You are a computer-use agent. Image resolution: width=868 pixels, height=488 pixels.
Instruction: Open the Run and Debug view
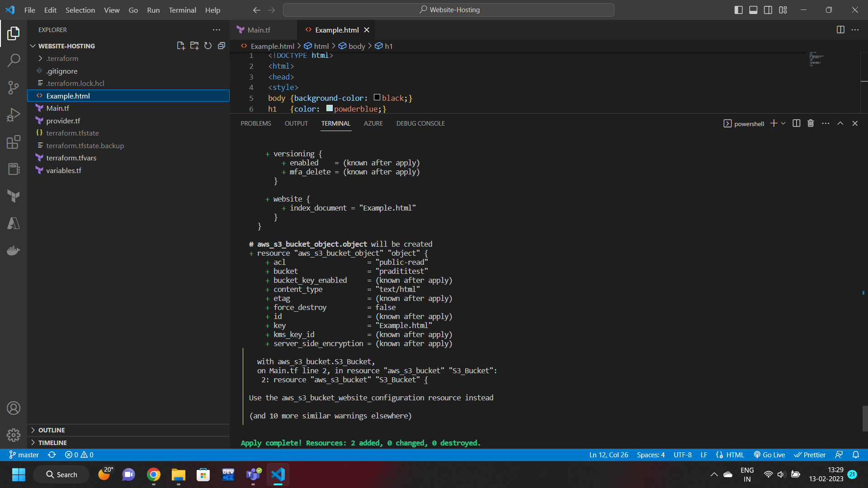pos(14,115)
